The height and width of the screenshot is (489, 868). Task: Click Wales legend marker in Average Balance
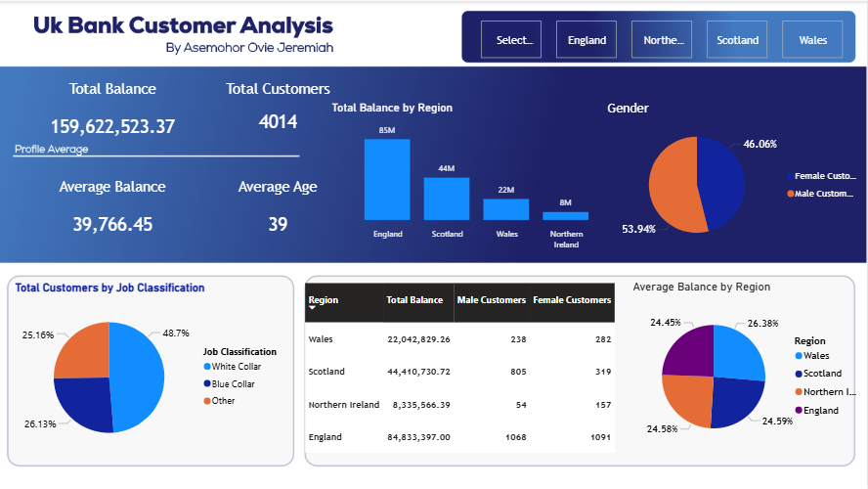(x=799, y=356)
